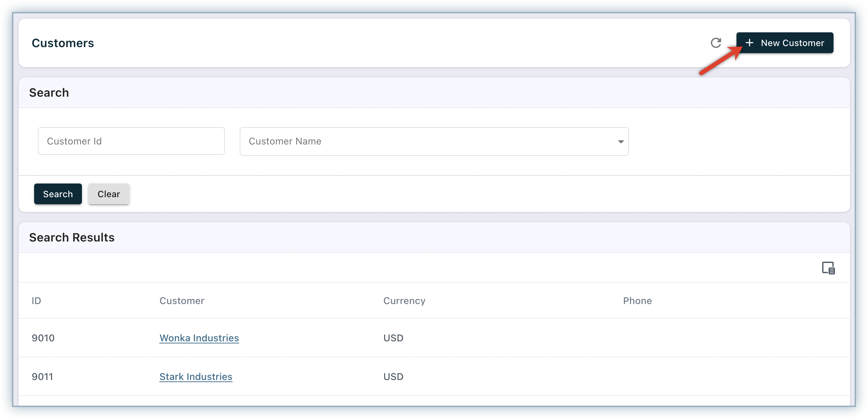Click the Search Results panel heading
Viewport: 868px width, 419px height.
click(x=72, y=237)
